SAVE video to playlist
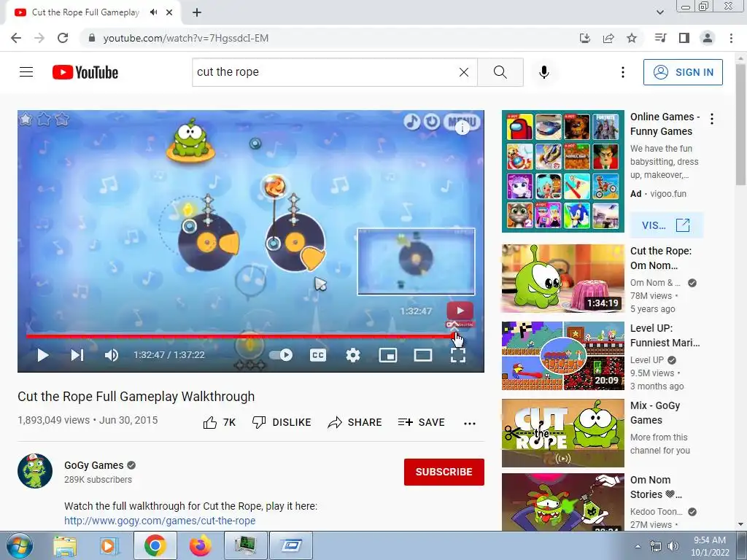 pyautogui.click(x=422, y=422)
